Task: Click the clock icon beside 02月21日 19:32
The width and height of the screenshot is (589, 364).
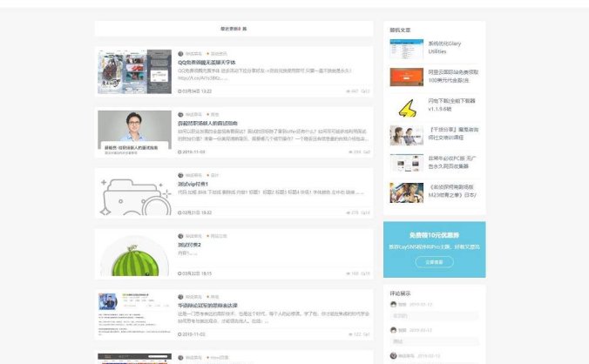Action: [179, 212]
